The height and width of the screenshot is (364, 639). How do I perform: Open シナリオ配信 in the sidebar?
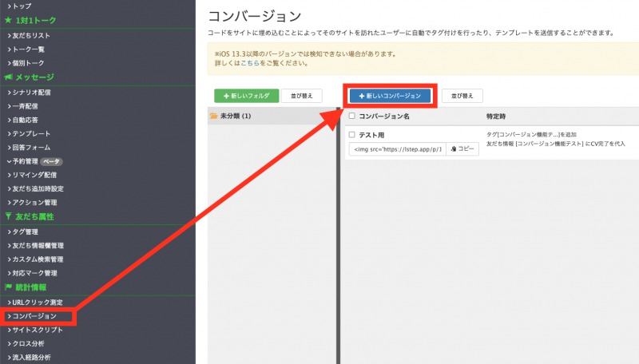pyautogui.click(x=31, y=93)
